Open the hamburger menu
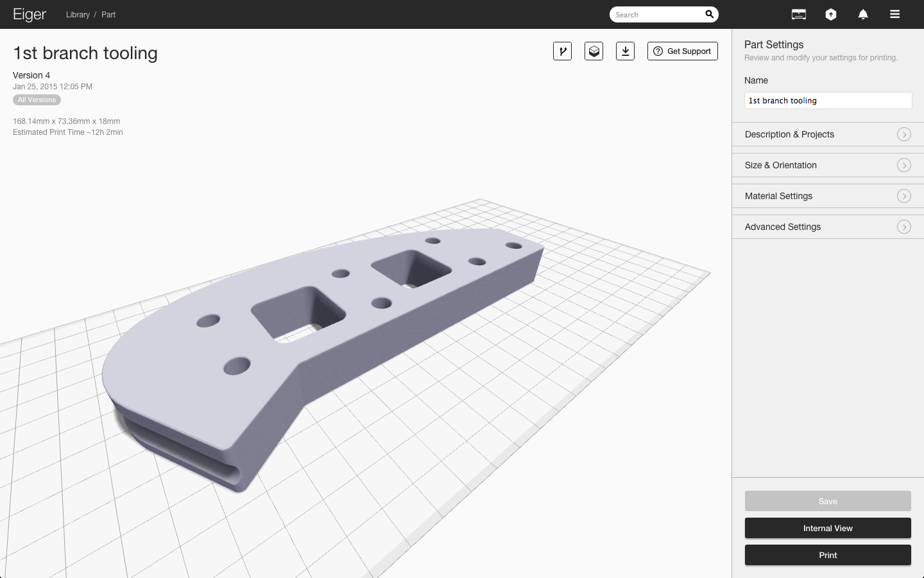This screenshot has height=578, width=924. [894, 14]
